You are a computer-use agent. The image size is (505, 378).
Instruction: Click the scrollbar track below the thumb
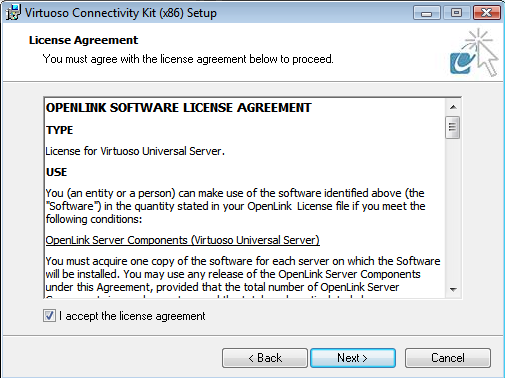(x=453, y=210)
